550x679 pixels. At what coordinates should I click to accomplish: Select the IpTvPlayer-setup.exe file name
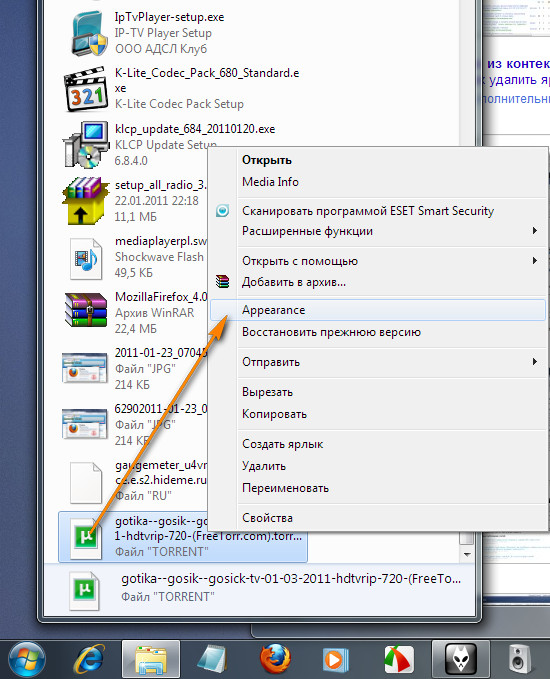(x=169, y=17)
